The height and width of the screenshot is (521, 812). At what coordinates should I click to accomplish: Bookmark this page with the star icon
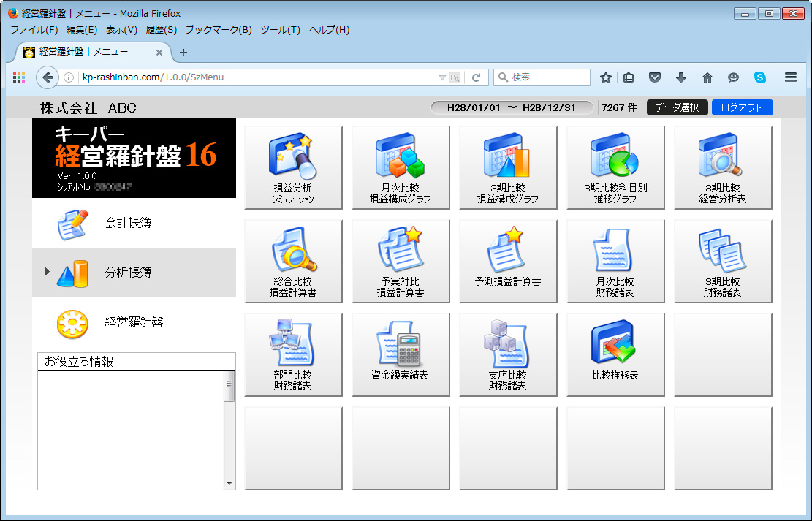[x=605, y=77]
